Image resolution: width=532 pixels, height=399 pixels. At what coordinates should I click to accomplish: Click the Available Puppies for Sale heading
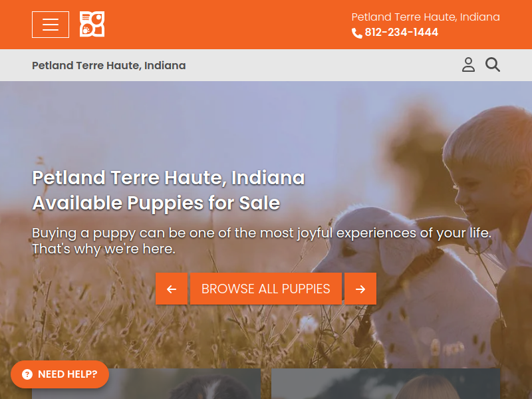(x=156, y=203)
